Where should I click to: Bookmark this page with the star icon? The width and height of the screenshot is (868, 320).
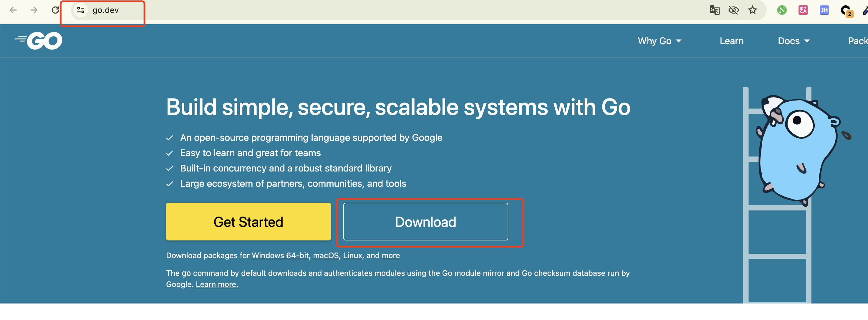point(753,10)
